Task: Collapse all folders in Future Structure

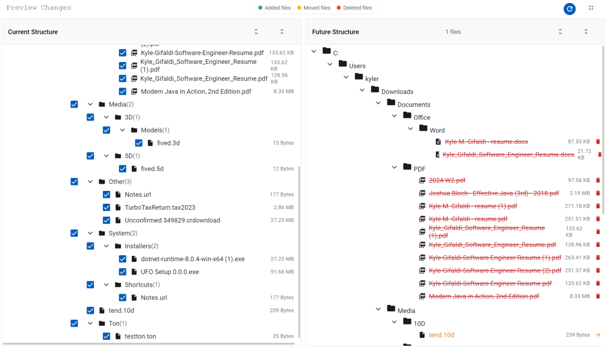Action: click(585, 32)
